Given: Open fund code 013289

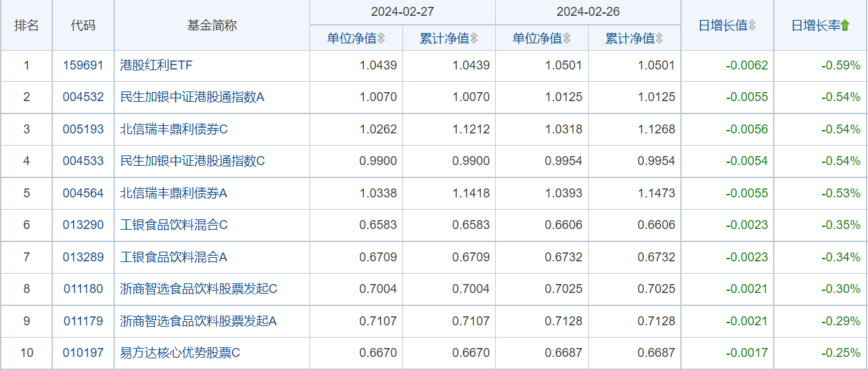Looking at the screenshot, I should (x=83, y=257).
